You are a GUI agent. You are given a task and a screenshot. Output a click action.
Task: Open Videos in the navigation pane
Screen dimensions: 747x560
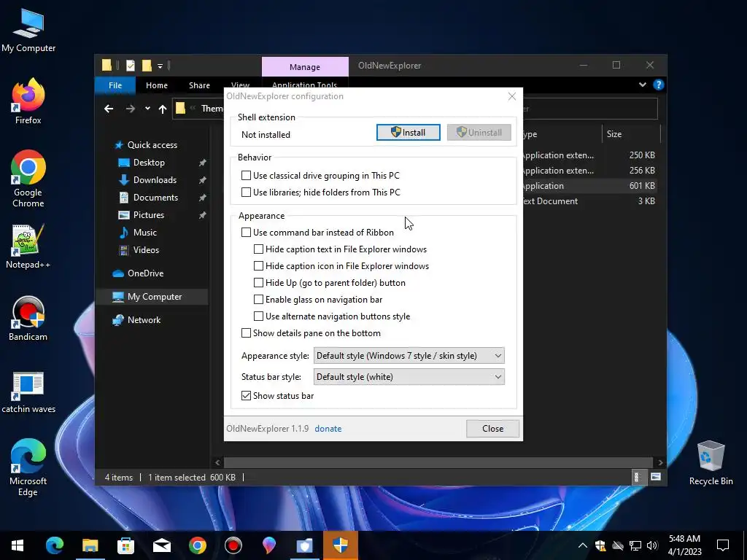(146, 250)
